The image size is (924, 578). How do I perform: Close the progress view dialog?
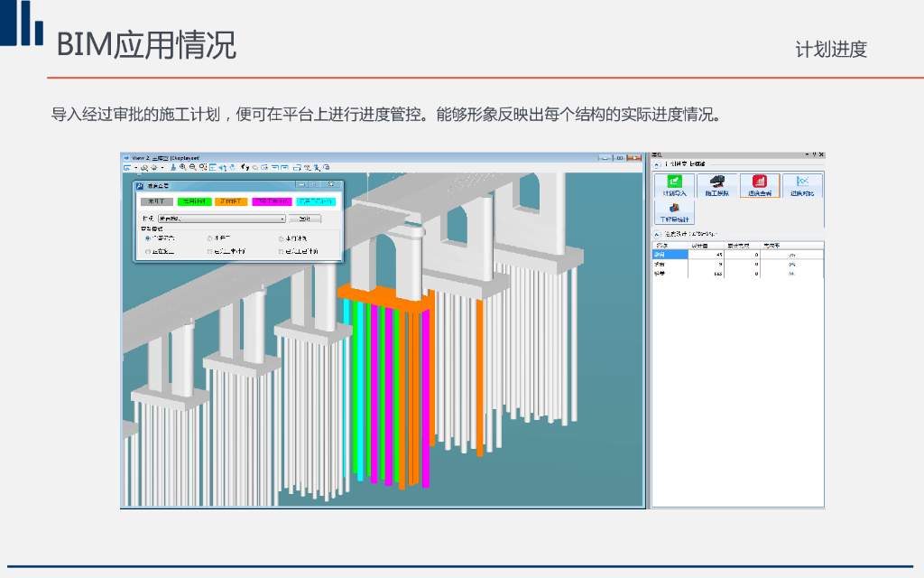point(330,184)
